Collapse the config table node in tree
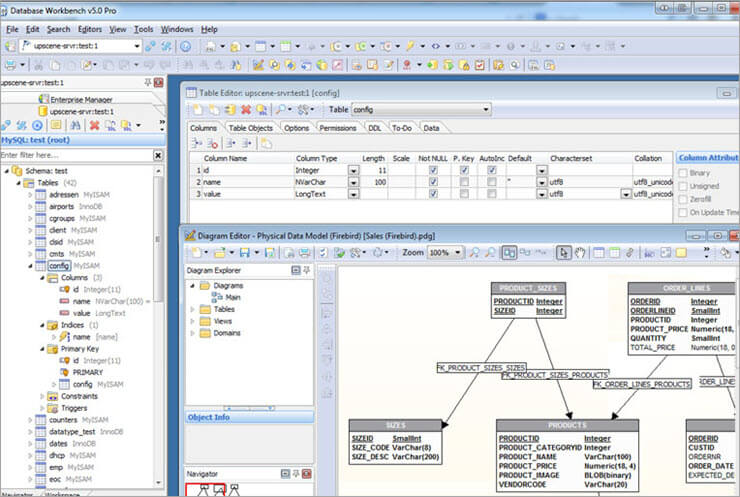 pos(30,266)
